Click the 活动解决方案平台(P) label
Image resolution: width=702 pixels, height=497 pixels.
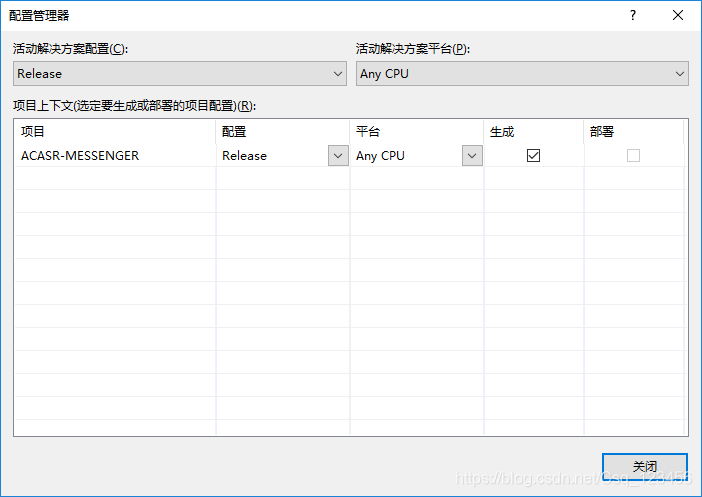pos(413,49)
